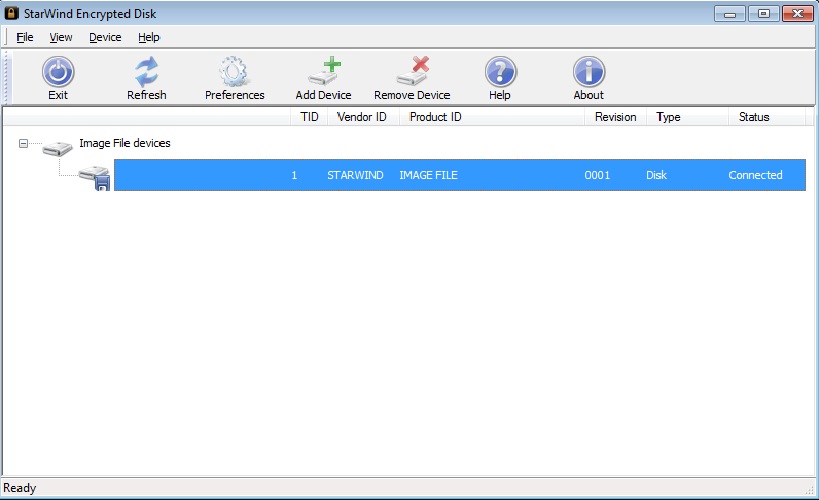The width and height of the screenshot is (819, 500).
Task: Click the Connected status cell
Action: pos(755,175)
